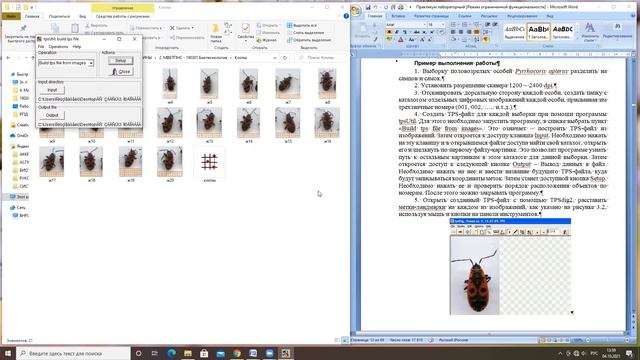Open the Operations menu in tpsUtil
The height and width of the screenshot is (360, 640).
click(x=58, y=47)
